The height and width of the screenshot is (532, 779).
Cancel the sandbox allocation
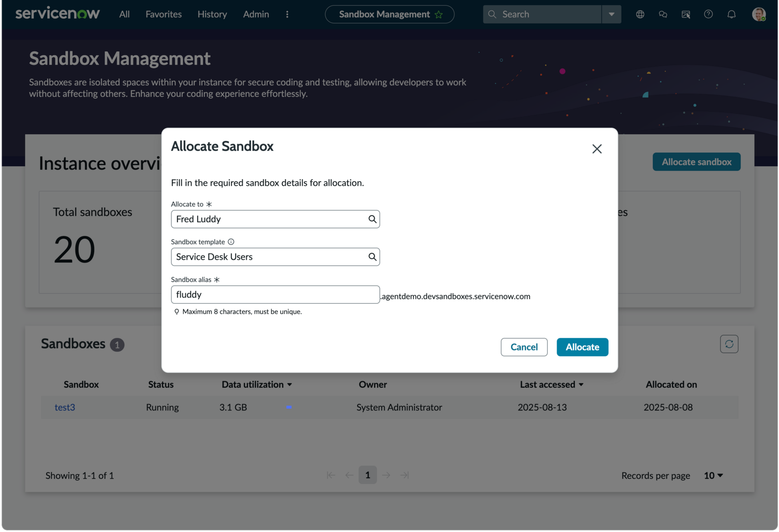coord(524,347)
